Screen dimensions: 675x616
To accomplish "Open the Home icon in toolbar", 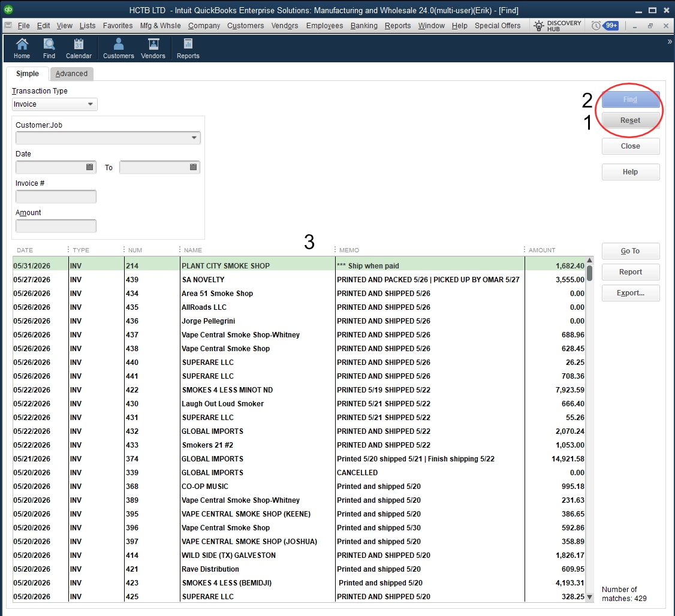I will tap(22, 48).
